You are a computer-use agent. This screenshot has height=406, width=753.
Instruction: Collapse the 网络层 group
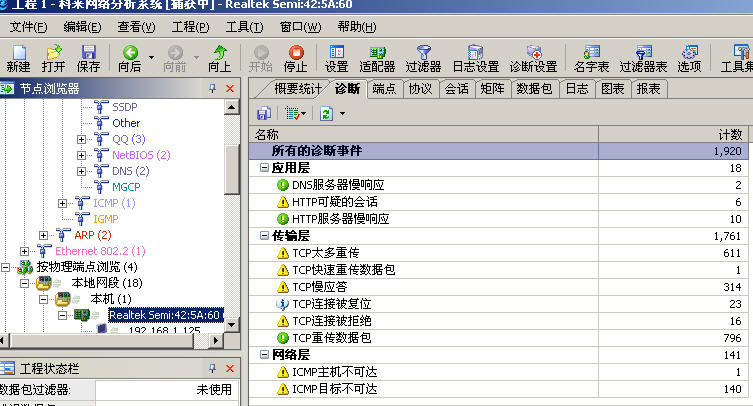(264, 355)
